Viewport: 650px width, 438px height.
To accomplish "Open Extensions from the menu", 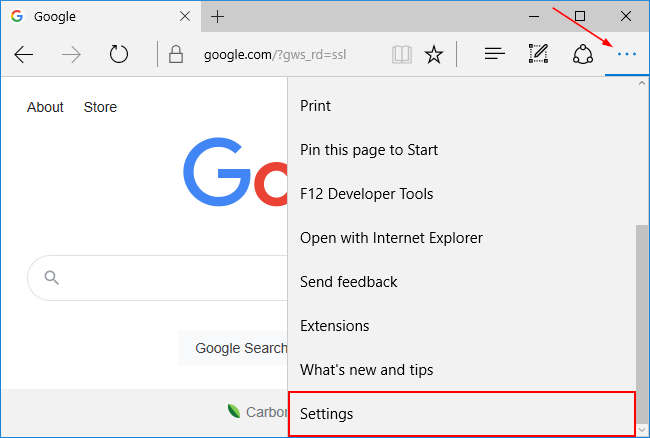I will (461, 326).
